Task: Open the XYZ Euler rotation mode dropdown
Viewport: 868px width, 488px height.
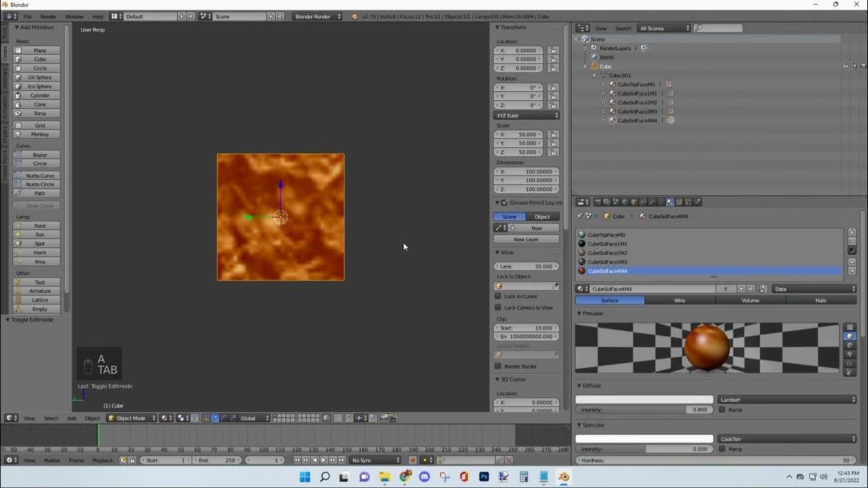Action: click(526, 116)
